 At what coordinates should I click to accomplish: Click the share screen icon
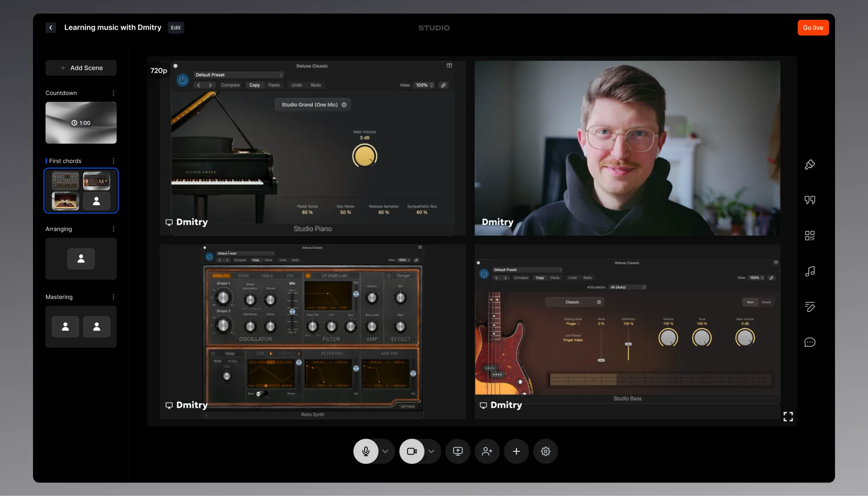458,451
